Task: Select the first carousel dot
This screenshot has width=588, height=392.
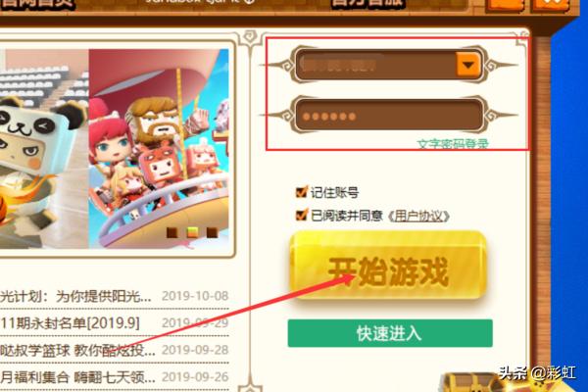Action: pos(171,232)
